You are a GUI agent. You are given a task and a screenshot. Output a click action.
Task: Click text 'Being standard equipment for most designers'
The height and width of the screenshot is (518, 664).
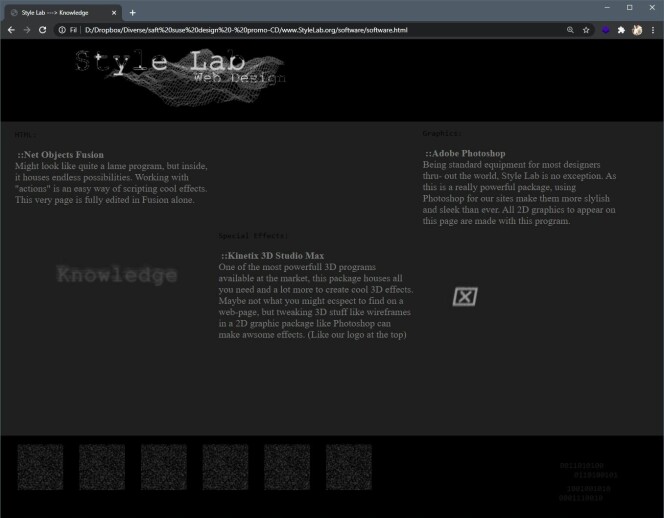point(511,164)
